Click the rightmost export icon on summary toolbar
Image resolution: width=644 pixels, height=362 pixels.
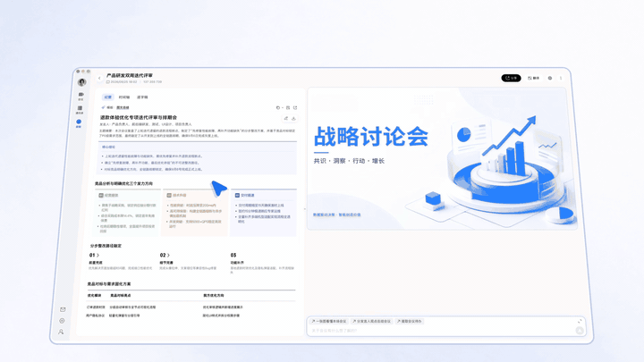[x=295, y=107]
